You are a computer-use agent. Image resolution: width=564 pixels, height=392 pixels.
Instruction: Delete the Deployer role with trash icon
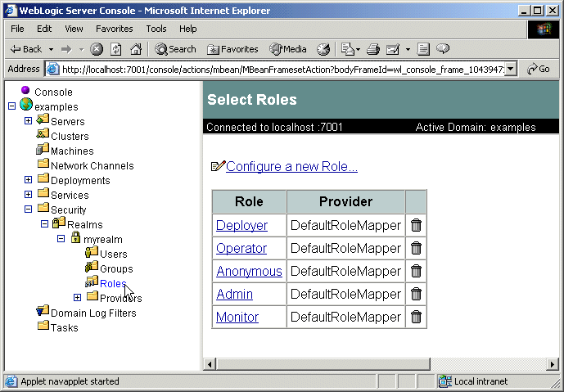(416, 225)
